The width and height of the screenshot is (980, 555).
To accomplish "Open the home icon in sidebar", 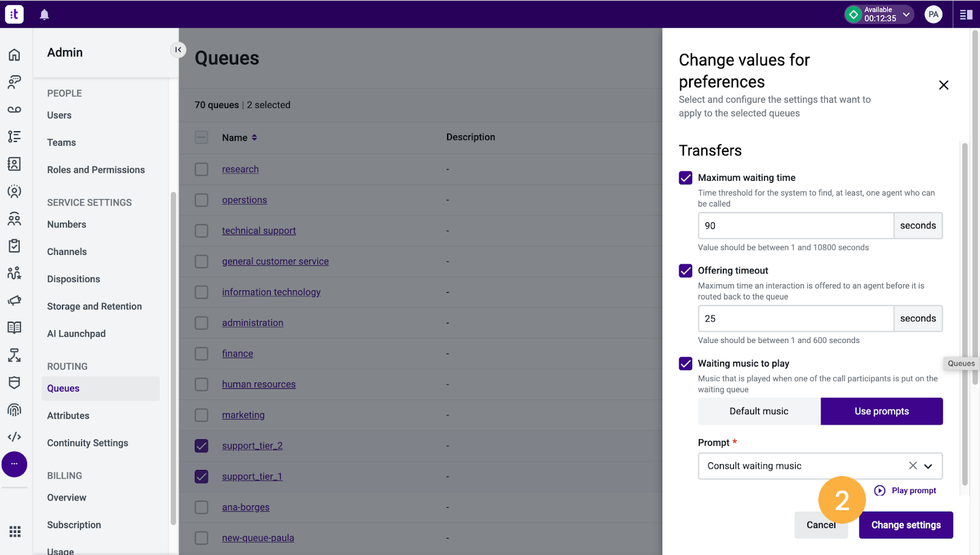I will (x=14, y=55).
